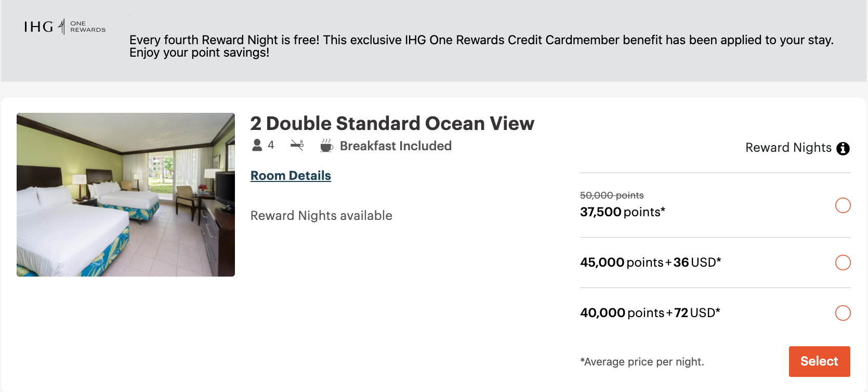Image resolution: width=868 pixels, height=392 pixels.
Task: Select the 37,500 points radio button
Action: (843, 205)
